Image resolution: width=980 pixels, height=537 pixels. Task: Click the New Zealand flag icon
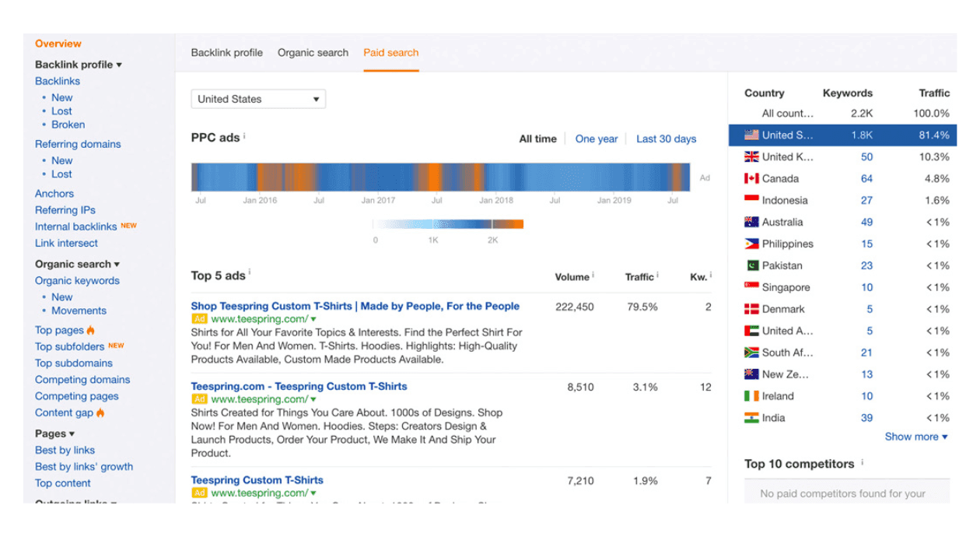coord(751,374)
